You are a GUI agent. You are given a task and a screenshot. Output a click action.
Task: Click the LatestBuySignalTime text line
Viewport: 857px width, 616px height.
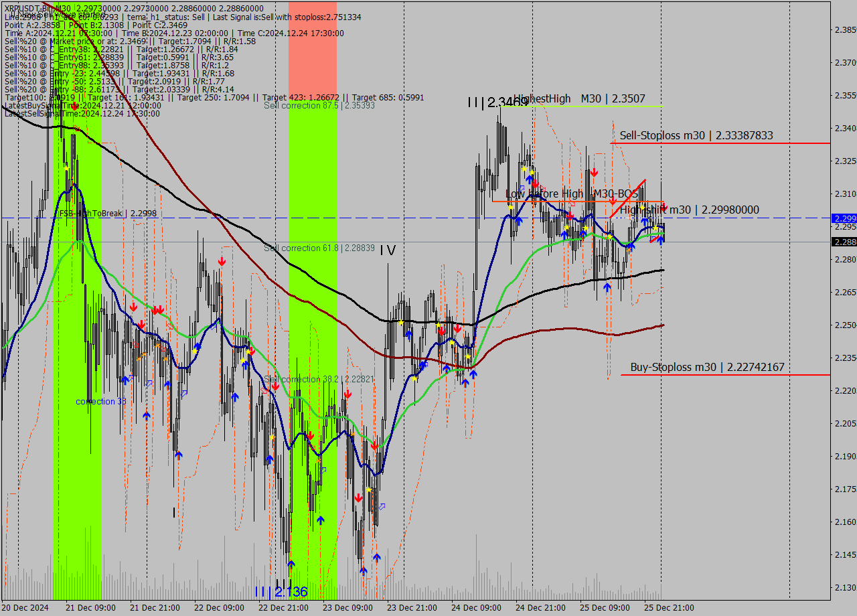point(83,105)
